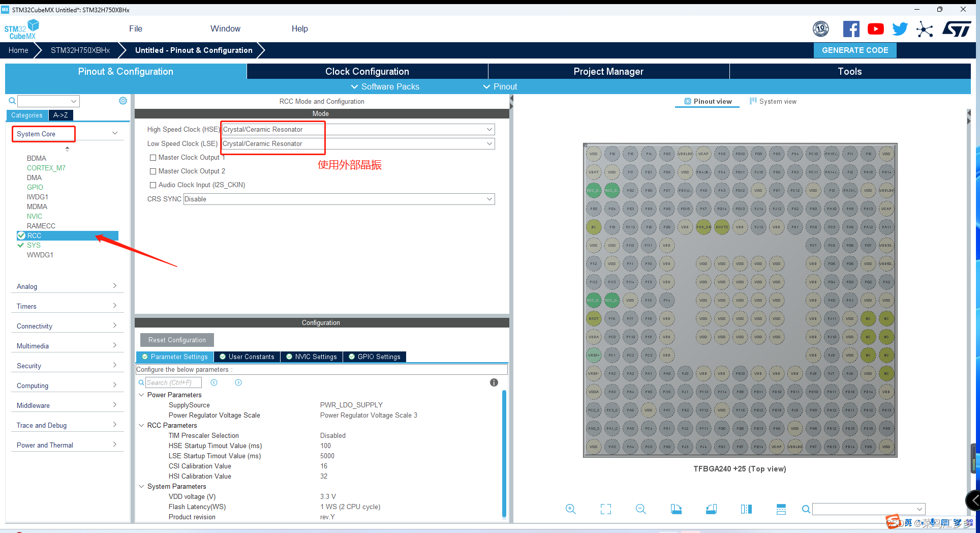Enable Master Clock Output 1

[x=153, y=158]
